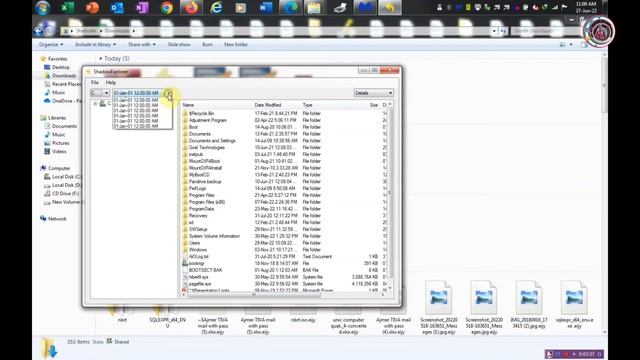Select the pagefile.sys file
This screenshot has width=640, height=360.
[x=200, y=284]
